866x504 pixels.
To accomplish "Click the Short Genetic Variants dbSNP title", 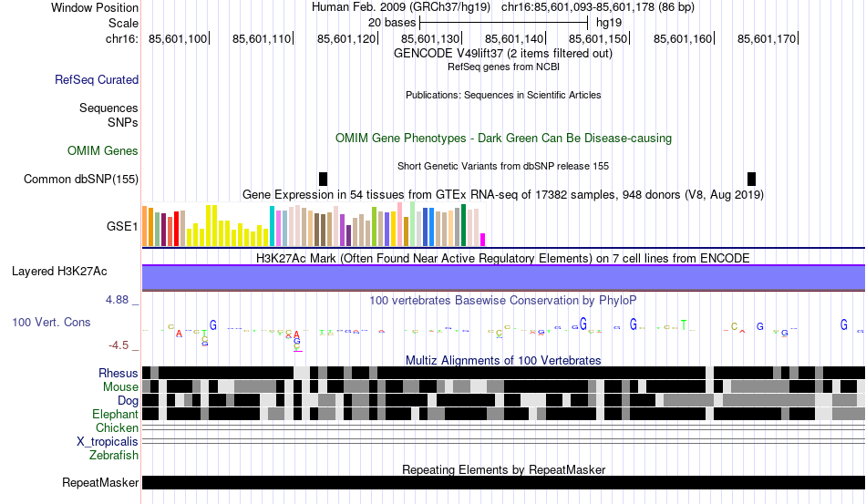I will (x=503, y=166).
